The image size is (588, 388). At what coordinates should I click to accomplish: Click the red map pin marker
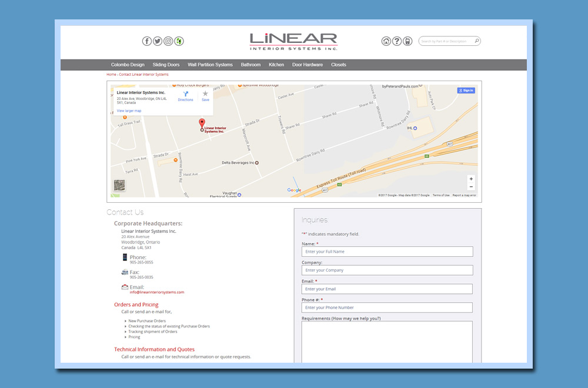click(x=202, y=123)
